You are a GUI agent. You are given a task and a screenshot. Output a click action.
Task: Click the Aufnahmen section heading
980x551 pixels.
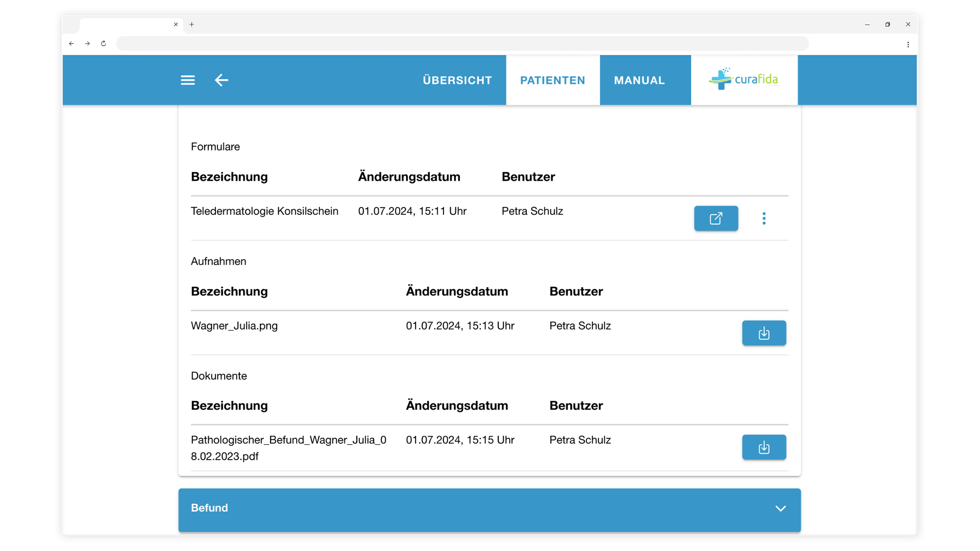[218, 261]
